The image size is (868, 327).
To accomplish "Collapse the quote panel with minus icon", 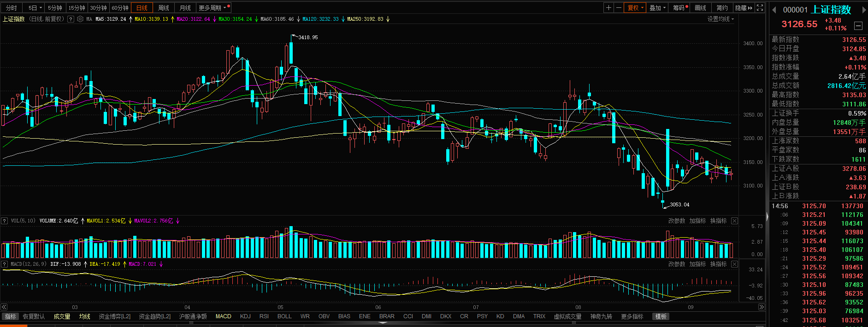I will [858, 26].
